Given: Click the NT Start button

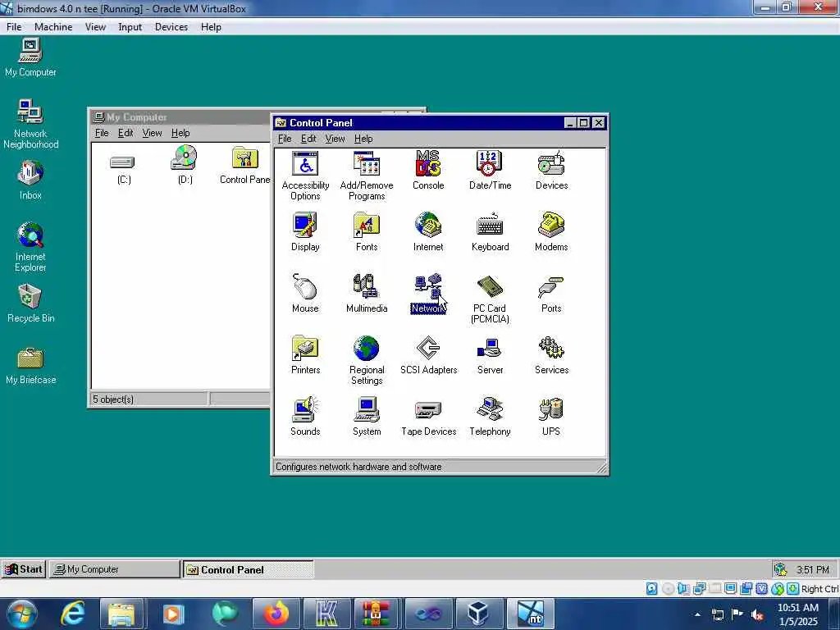Looking at the screenshot, I should (24, 569).
